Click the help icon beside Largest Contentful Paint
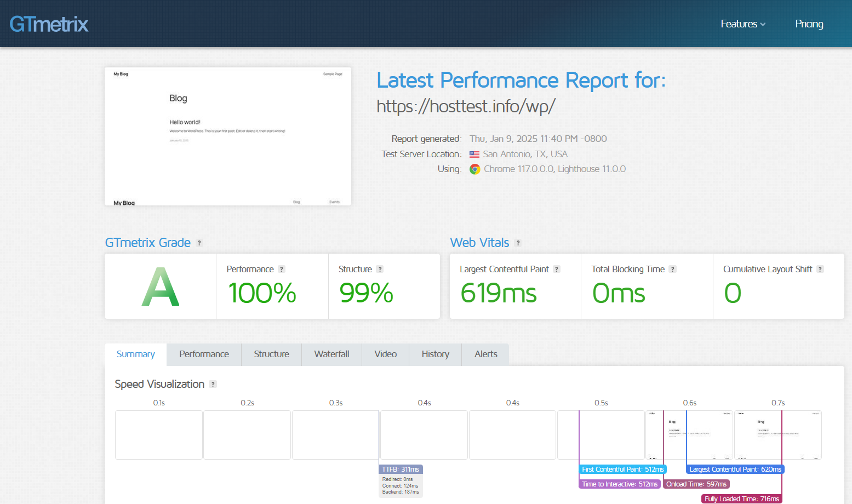The image size is (852, 504). point(557,270)
